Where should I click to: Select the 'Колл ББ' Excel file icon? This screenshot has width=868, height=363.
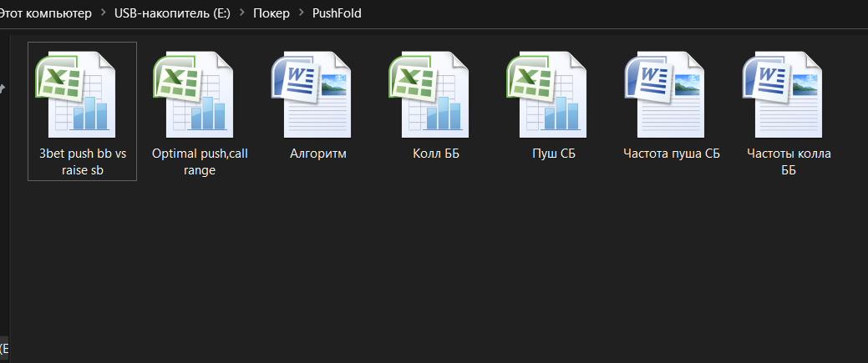coord(429,94)
